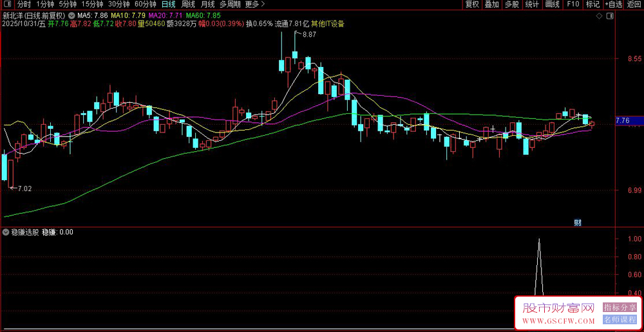Toggle the right side panel icon

[x=611, y=16]
